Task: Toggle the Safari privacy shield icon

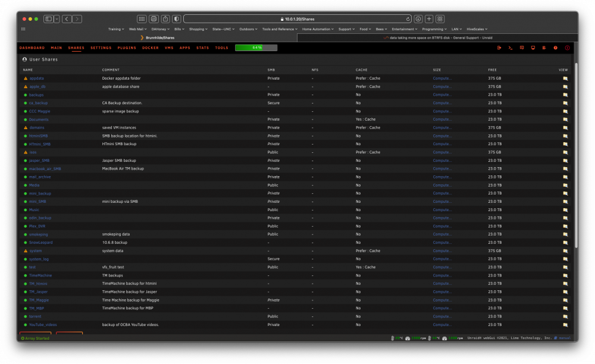Action: point(177,19)
